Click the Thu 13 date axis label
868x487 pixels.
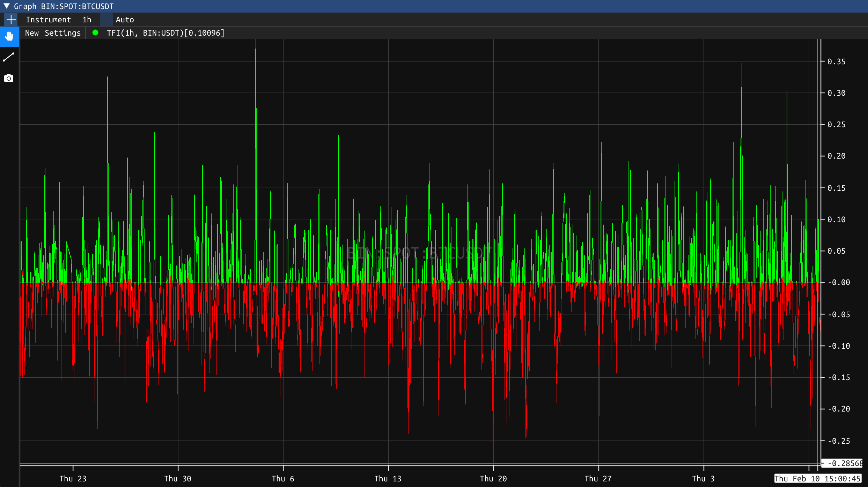388,479
